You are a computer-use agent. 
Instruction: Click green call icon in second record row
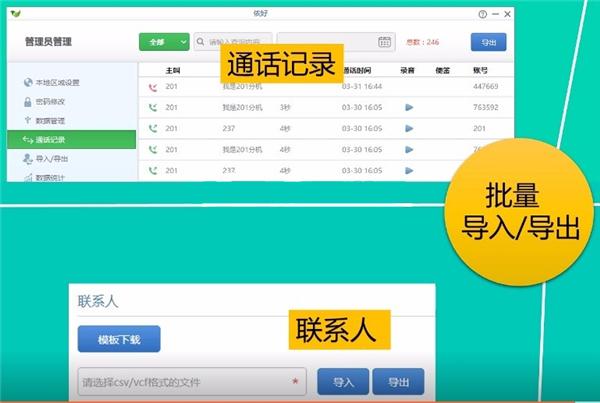153,108
